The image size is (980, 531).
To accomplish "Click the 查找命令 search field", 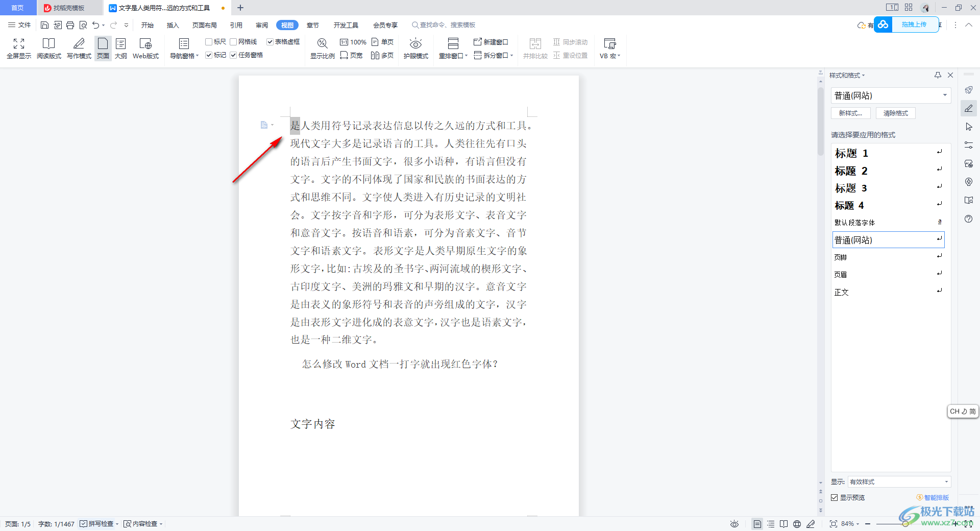I will coord(444,25).
